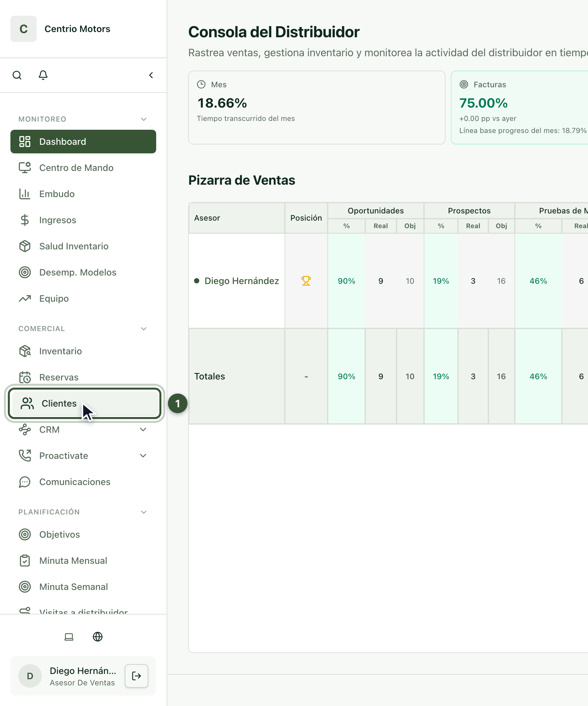Open the Diego Hernán... user profile card
The width and height of the screenshot is (588, 706).
click(x=83, y=676)
